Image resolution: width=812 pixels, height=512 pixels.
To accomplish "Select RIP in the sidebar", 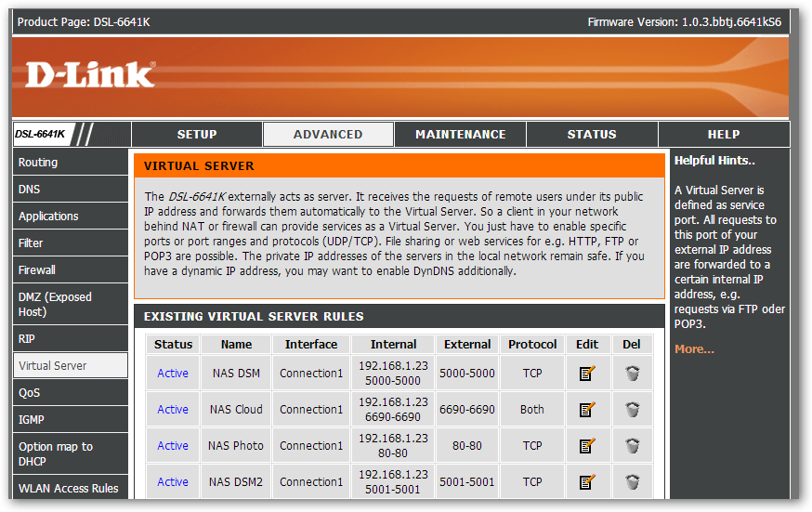I will click(71, 338).
